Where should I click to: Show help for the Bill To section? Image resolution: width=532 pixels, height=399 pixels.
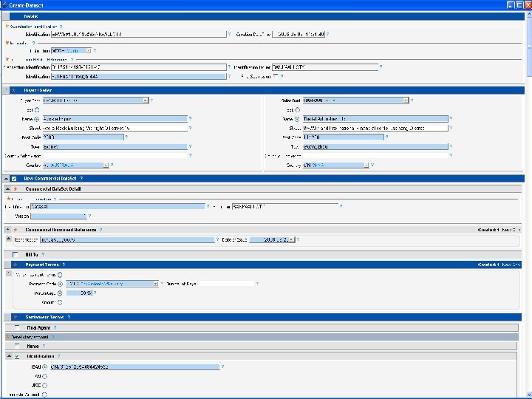pos(43,254)
